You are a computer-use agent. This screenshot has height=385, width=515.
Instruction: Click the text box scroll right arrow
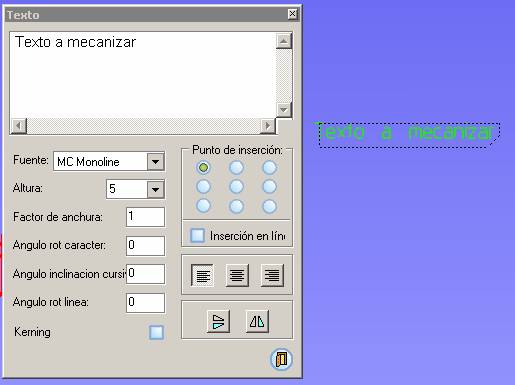tap(267, 126)
